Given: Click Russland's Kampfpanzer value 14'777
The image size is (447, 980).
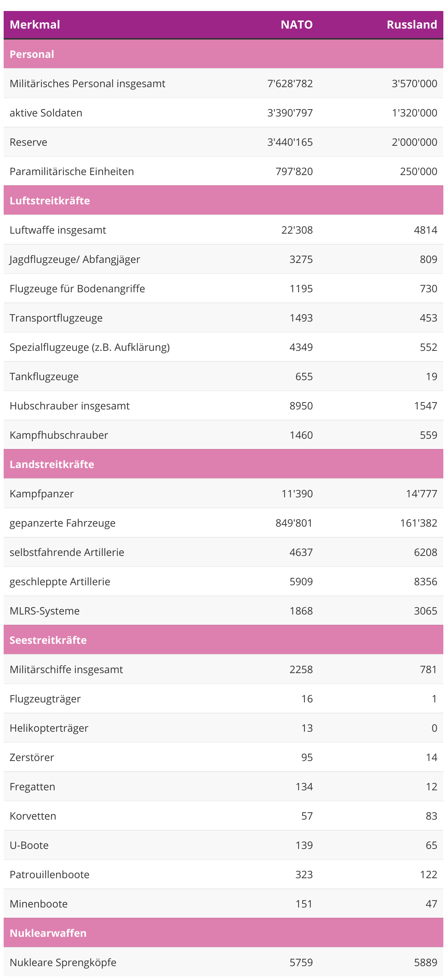Looking at the screenshot, I should click(421, 494).
